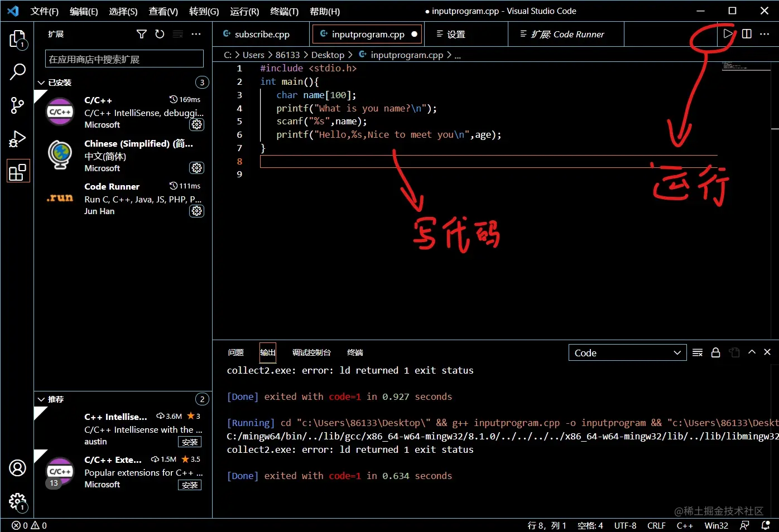Open the 查看(V) menu
This screenshot has height=532, width=779.
(x=164, y=11)
